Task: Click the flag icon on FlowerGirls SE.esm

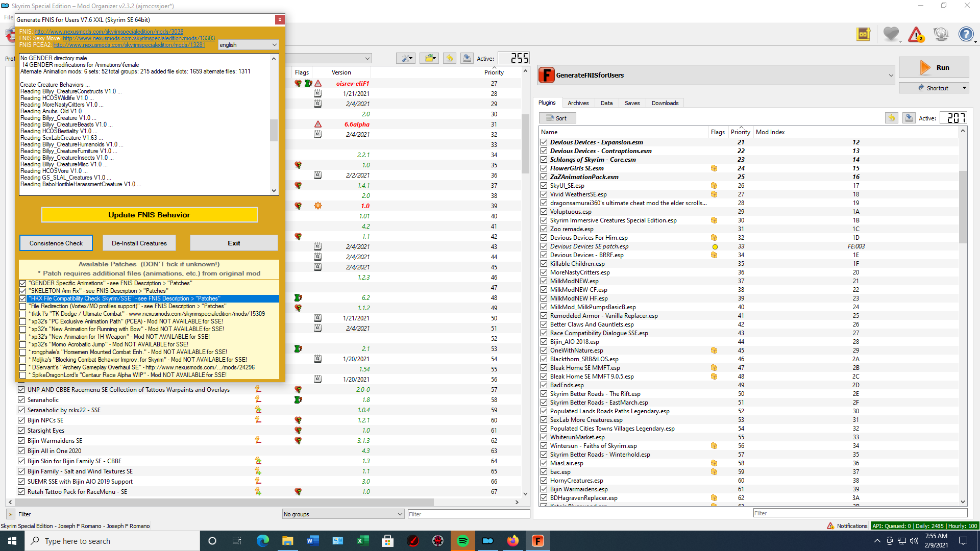Action: pos(714,168)
